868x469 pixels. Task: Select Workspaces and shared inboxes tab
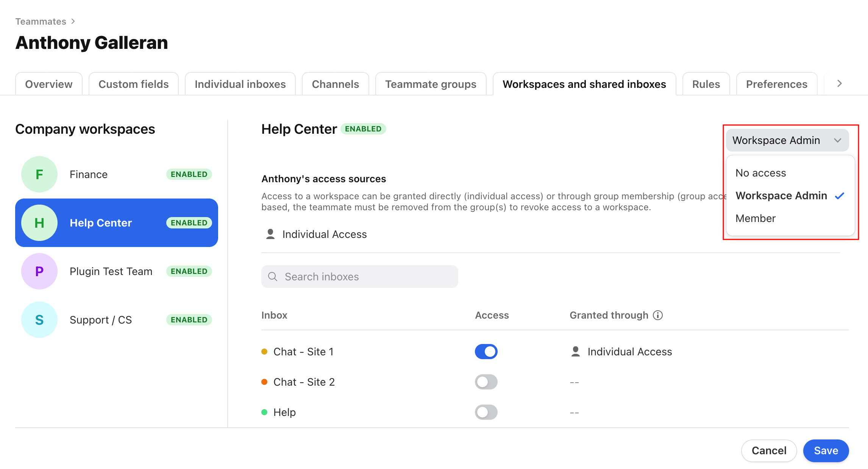point(584,84)
